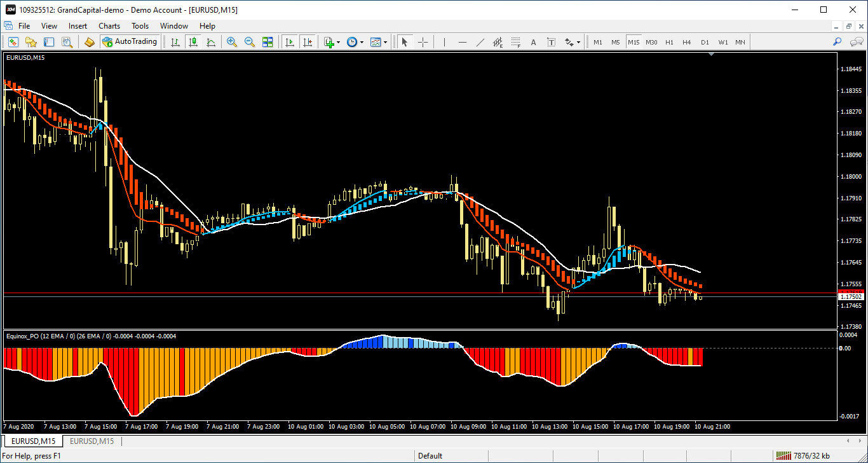Image resolution: width=868 pixels, height=463 pixels.
Task: Switch chart to Candlesticks mode
Action: coord(193,42)
